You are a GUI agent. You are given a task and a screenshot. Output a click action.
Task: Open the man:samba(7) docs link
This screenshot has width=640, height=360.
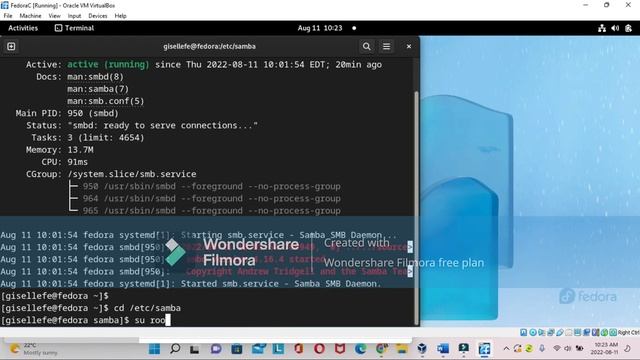pos(98,89)
